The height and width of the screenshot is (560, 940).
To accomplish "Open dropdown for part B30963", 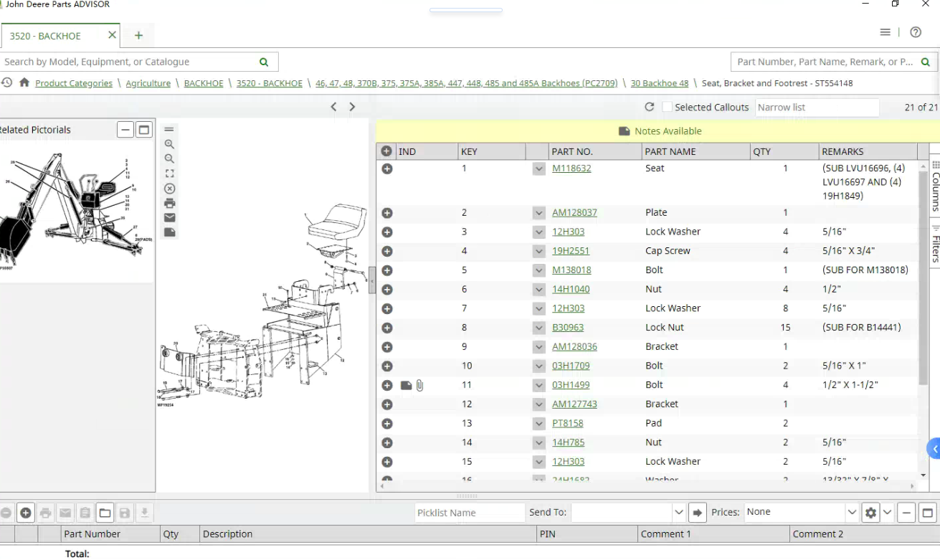I will (539, 328).
